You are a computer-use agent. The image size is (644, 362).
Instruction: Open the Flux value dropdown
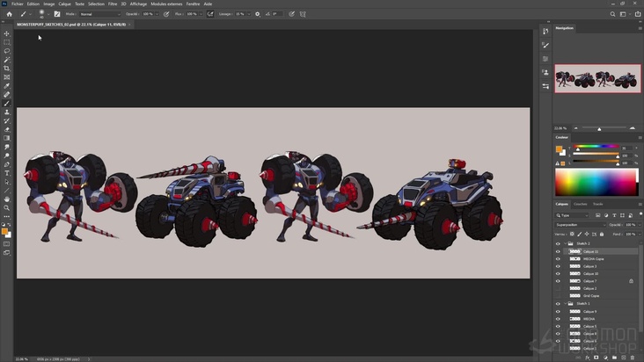tap(201, 14)
